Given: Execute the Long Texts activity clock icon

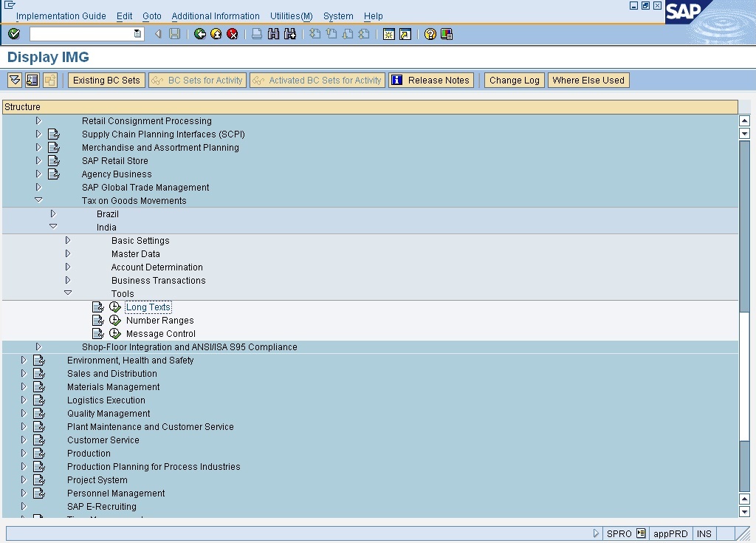Looking at the screenshot, I should point(114,307).
